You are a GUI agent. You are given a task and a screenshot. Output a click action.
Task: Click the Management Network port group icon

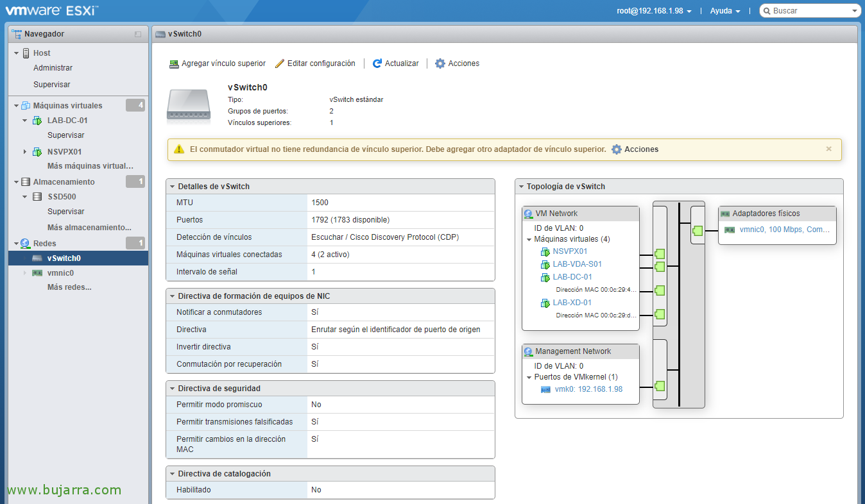click(529, 351)
